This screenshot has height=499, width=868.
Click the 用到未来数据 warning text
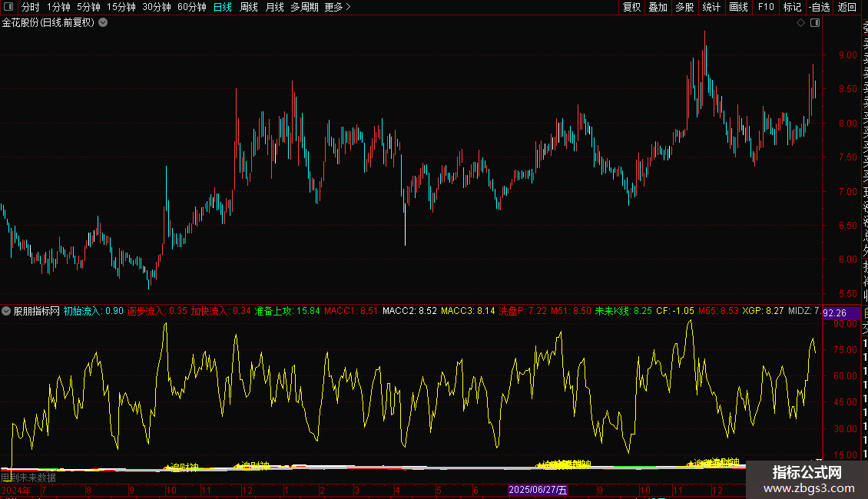coord(28,478)
